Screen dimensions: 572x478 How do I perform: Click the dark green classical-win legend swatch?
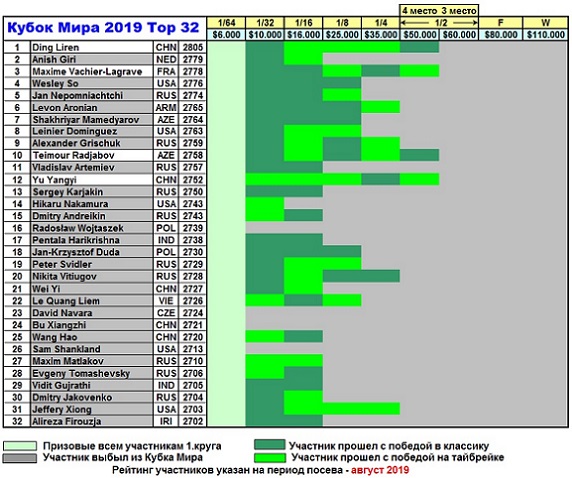coord(270,445)
